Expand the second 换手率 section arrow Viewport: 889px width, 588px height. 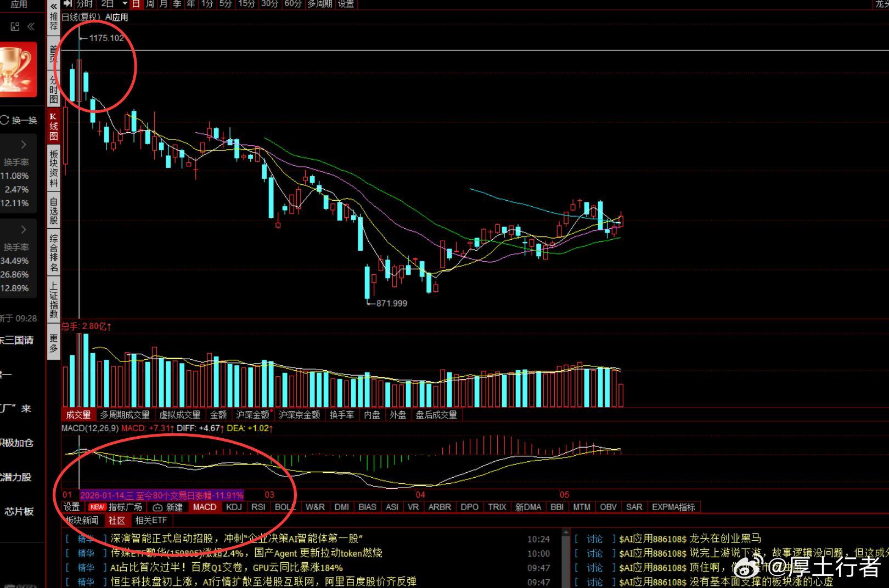click(x=24, y=230)
